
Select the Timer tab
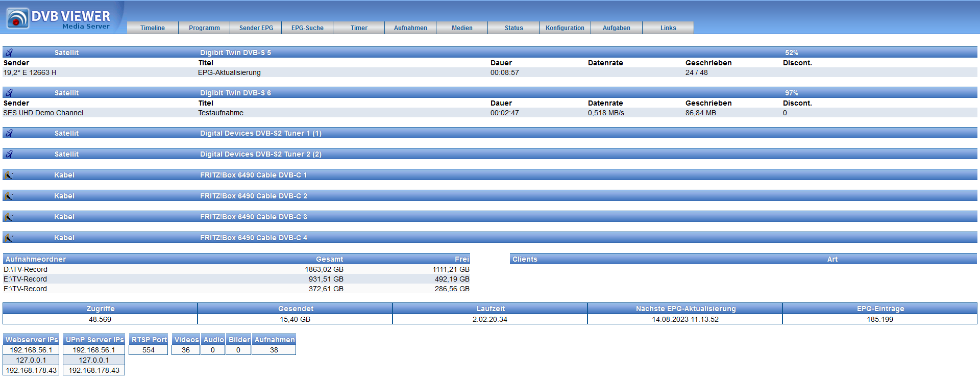click(359, 28)
